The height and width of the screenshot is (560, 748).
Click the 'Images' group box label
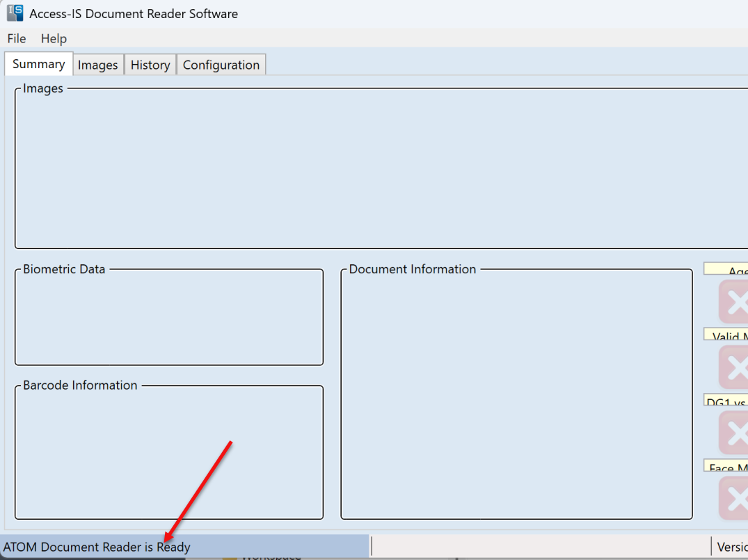tap(43, 89)
